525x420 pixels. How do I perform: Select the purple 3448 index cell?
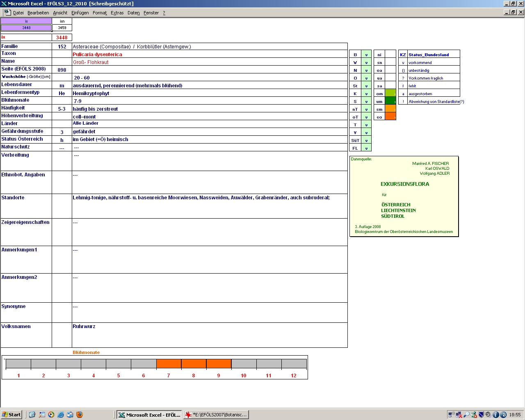click(x=26, y=28)
